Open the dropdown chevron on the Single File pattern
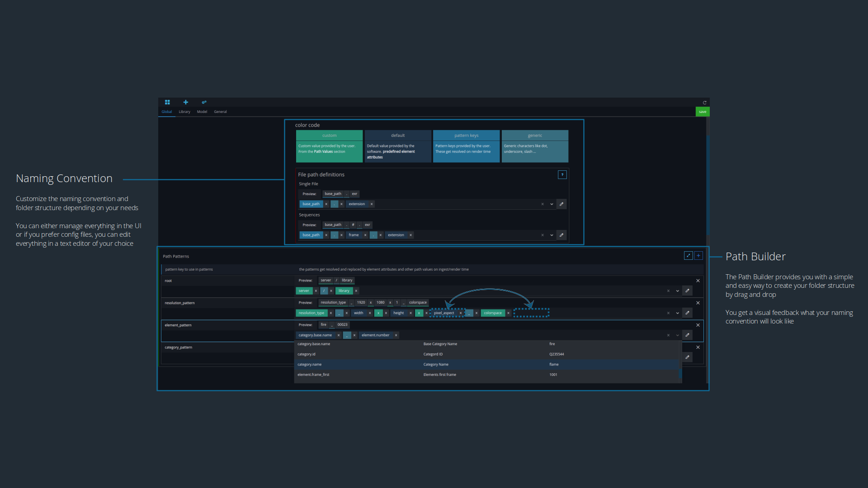 tap(552, 204)
